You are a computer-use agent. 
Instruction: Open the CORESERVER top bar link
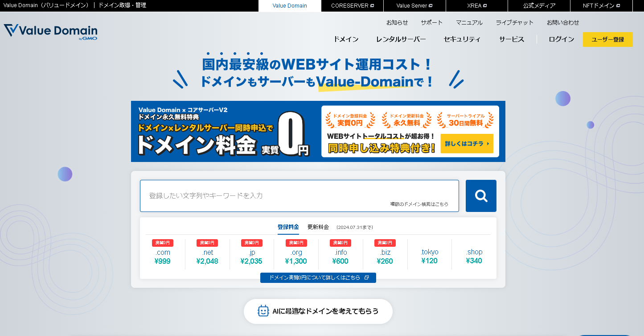tap(352, 6)
